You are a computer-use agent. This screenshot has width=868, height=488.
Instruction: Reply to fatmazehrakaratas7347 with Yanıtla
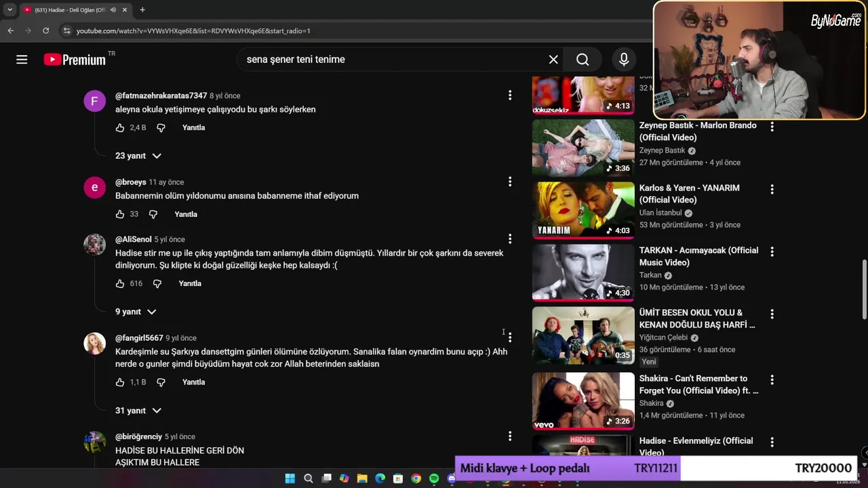click(x=193, y=127)
